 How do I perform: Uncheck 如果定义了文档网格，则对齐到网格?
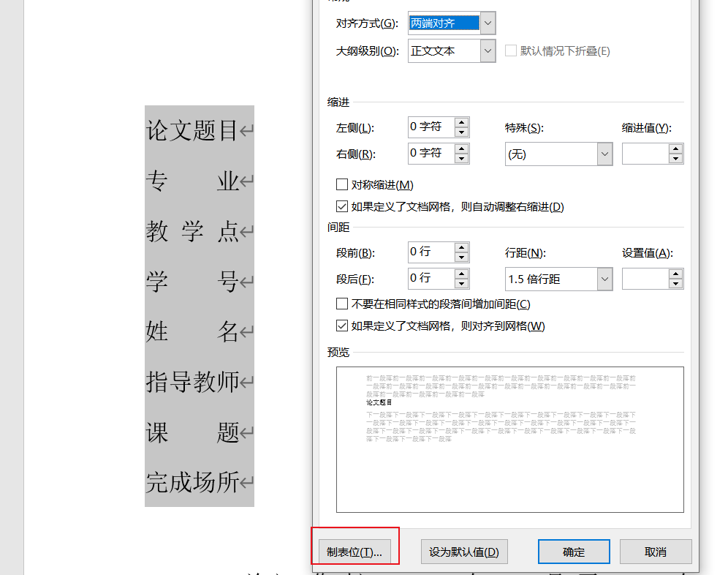(x=342, y=326)
